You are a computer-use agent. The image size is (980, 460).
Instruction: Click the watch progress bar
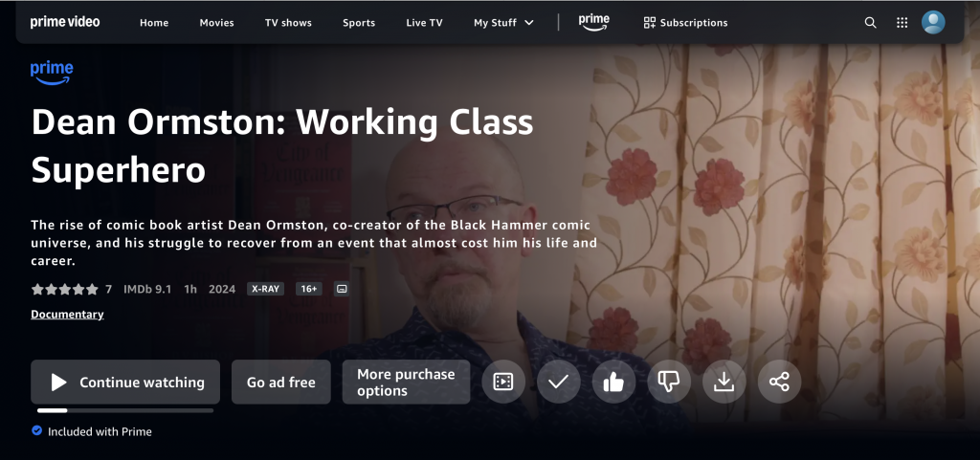125,410
